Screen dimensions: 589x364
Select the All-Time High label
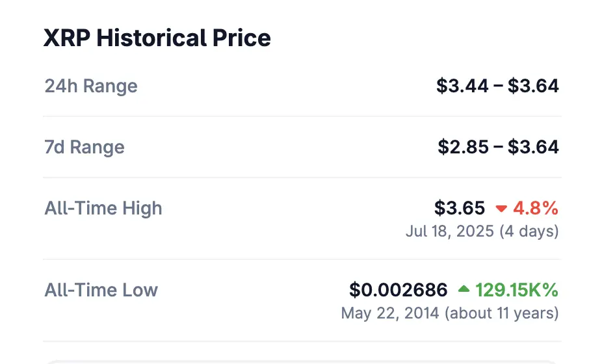(103, 208)
